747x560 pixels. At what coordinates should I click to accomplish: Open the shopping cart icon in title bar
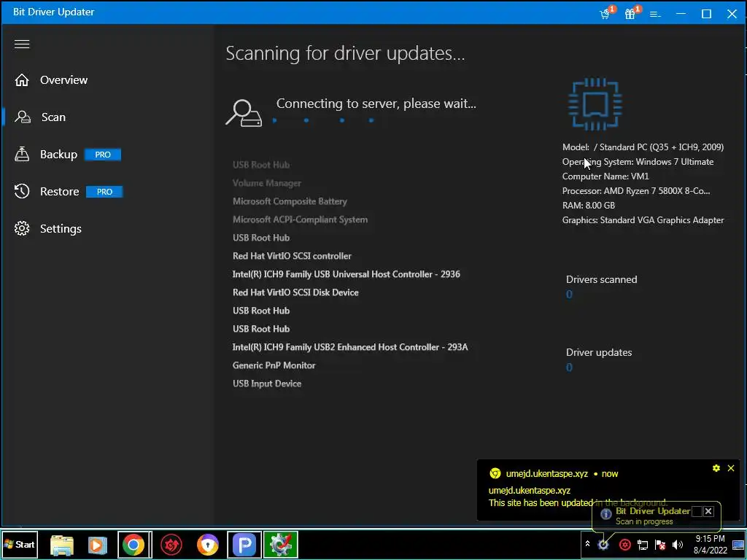click(x=605, y=13)
